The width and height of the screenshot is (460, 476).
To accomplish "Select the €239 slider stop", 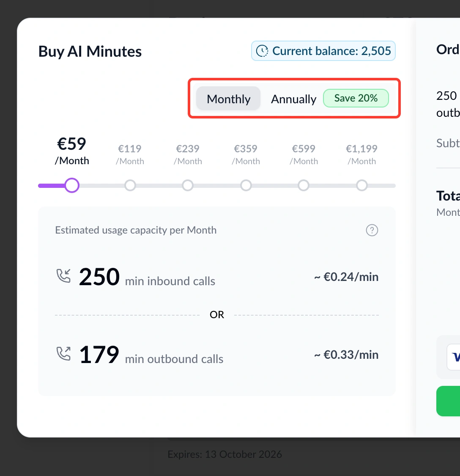I will (x=188, y=185).
